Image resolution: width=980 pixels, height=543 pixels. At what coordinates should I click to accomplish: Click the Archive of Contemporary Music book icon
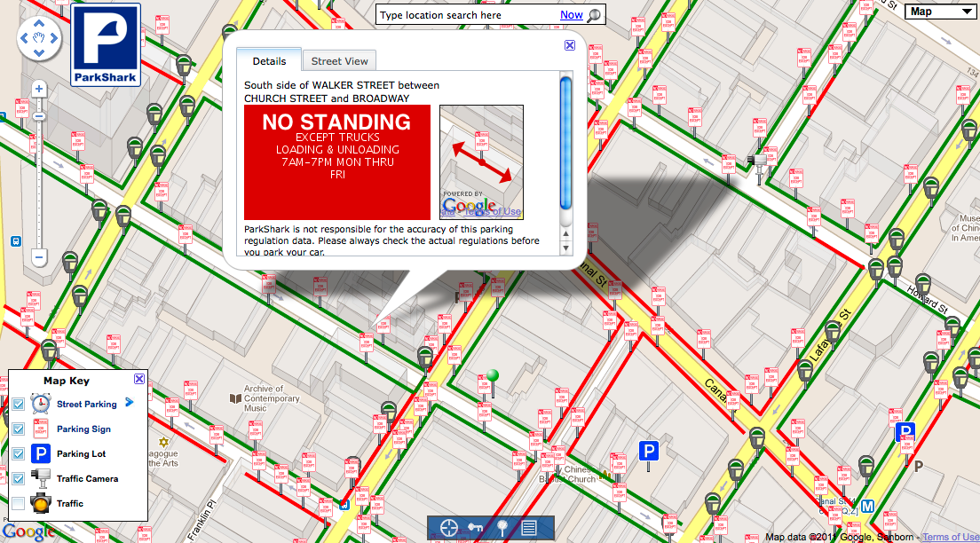tap(235, 398)
